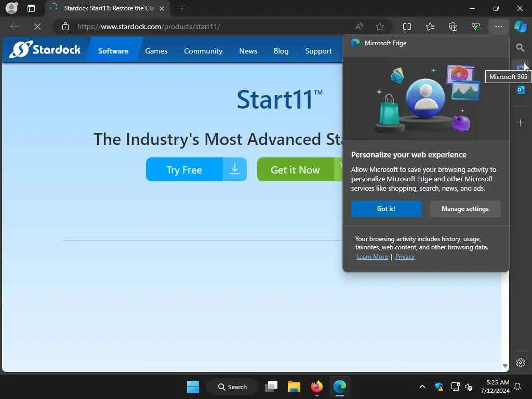Viewport: 532px width, 399px height.
Task: Go back with the back arrow
Action: tap(15, 26)
